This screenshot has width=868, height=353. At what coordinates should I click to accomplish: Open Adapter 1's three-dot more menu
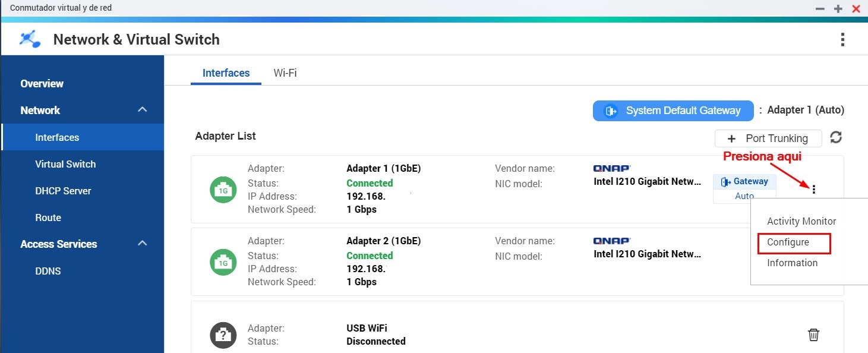(814, 190)
